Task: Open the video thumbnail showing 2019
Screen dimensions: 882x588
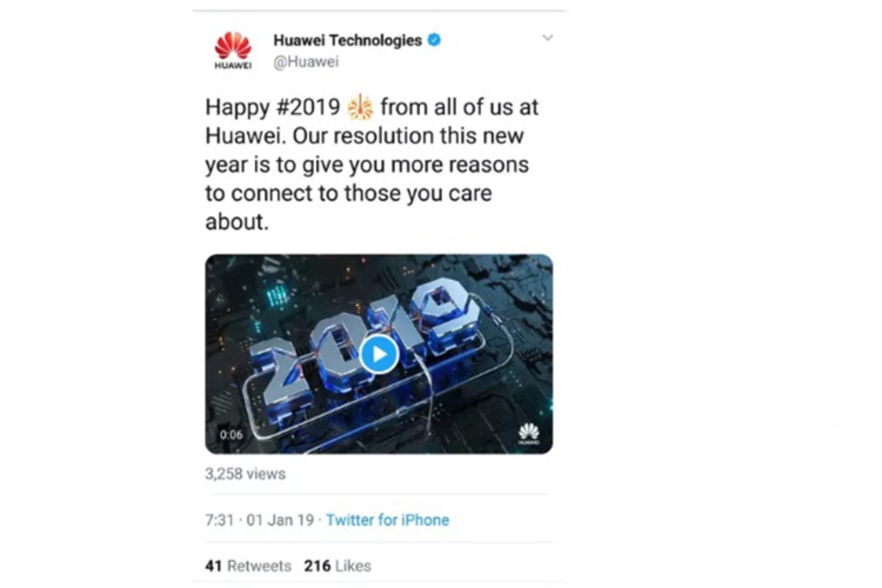Action: [x=379, y=354]
